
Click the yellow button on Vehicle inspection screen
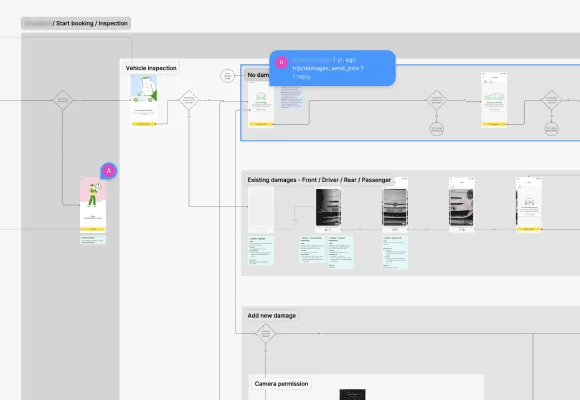144,124
